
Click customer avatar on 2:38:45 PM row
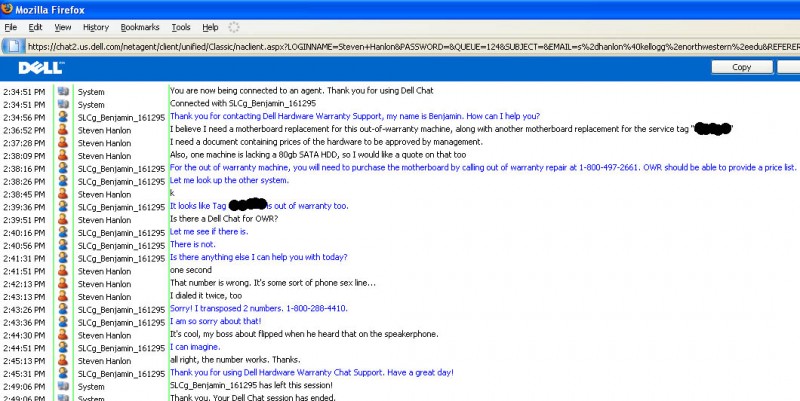(63, 194)
